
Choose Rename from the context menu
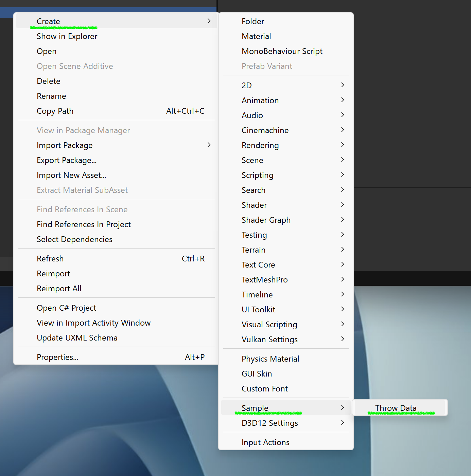[x=51, y=96]
